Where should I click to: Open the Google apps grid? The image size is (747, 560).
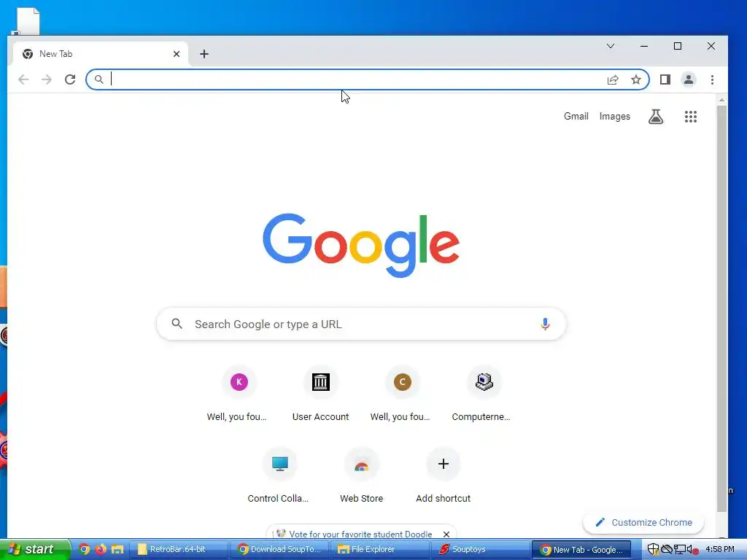[x=691, y=116]
